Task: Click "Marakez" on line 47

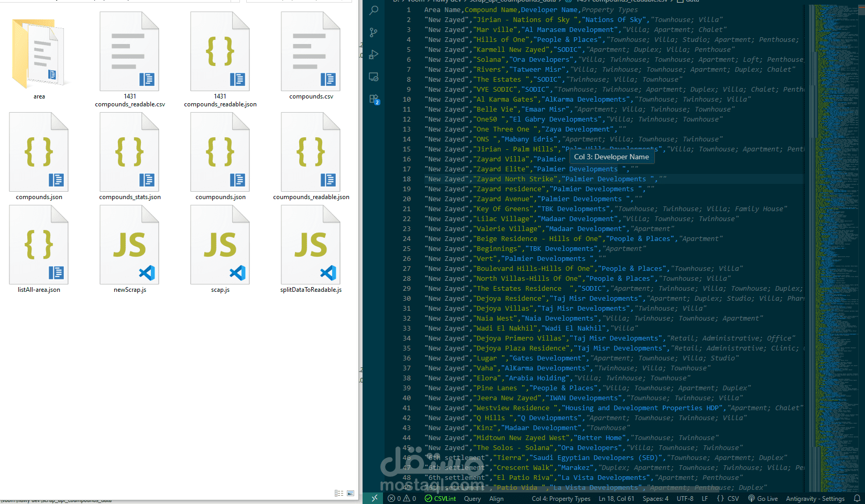Action: [575, 468]
